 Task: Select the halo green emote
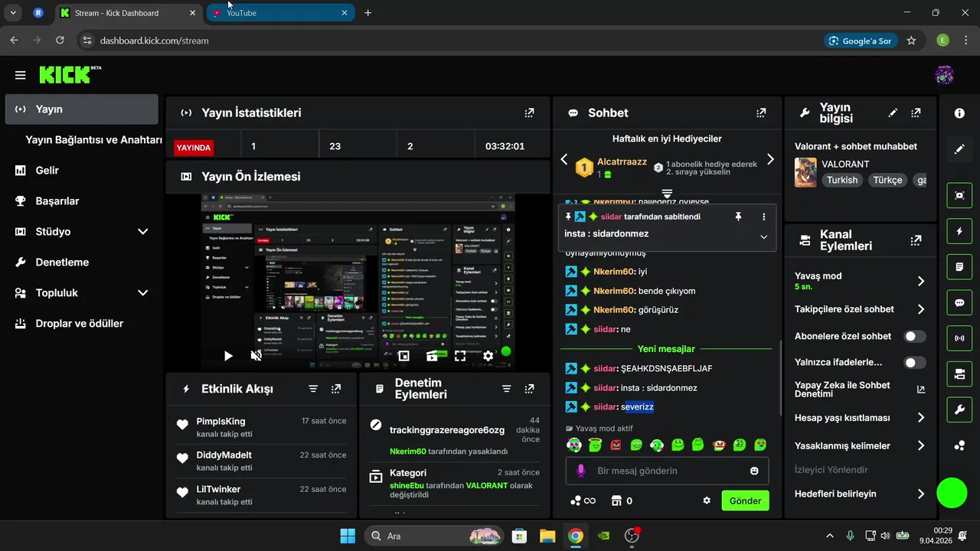coord(595,445)
